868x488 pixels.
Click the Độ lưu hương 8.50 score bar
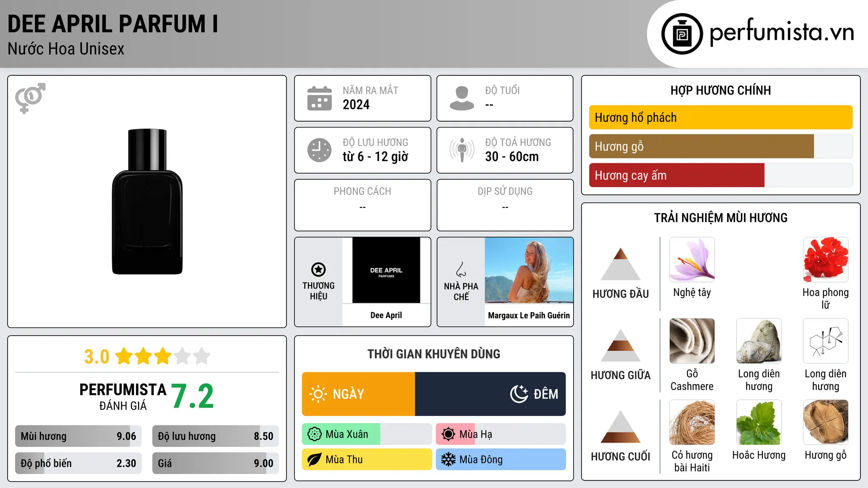[x=216, y=436]
